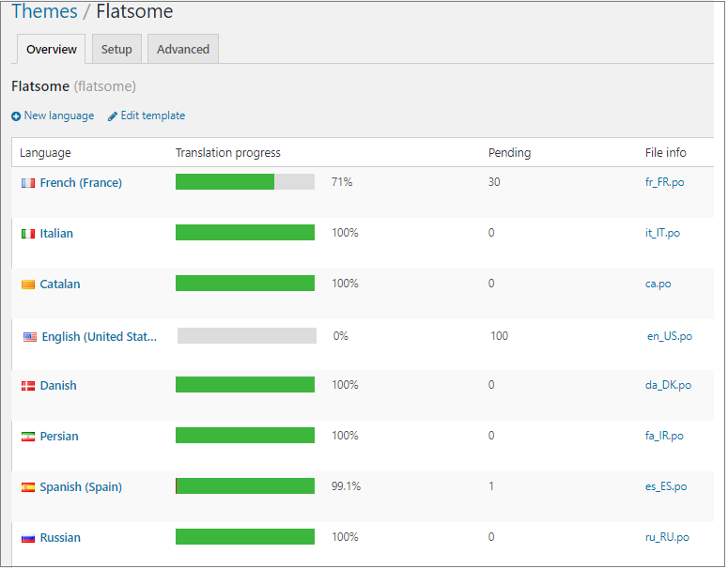728x569 pixels.
Task: Open Persian translation
Action: point(59,437)
